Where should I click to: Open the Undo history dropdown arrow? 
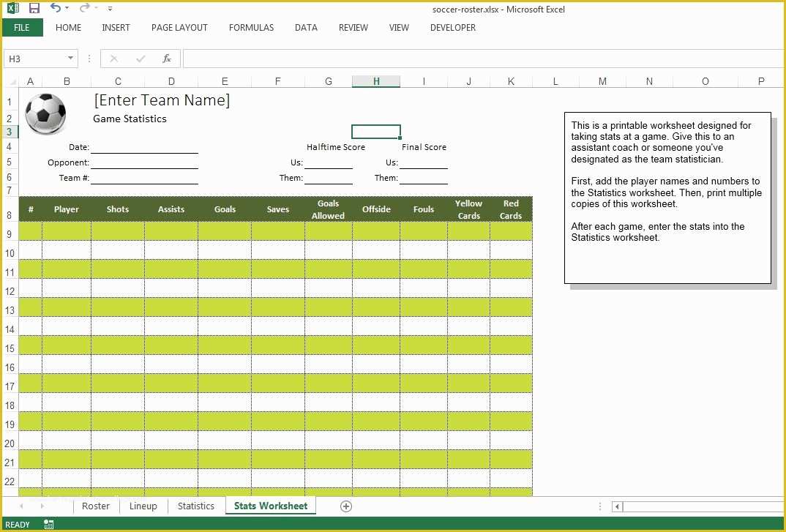click(65, 9)
